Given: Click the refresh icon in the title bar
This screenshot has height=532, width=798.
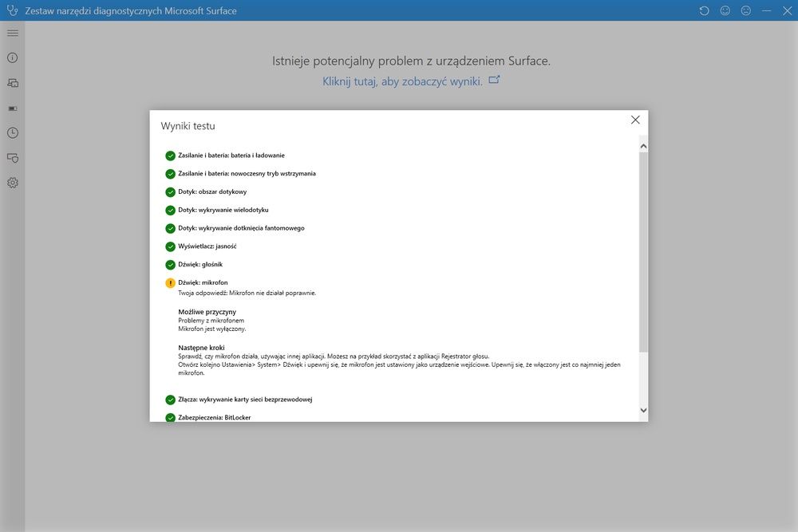Looking at the screenshot, I should [x=705, y=10].
